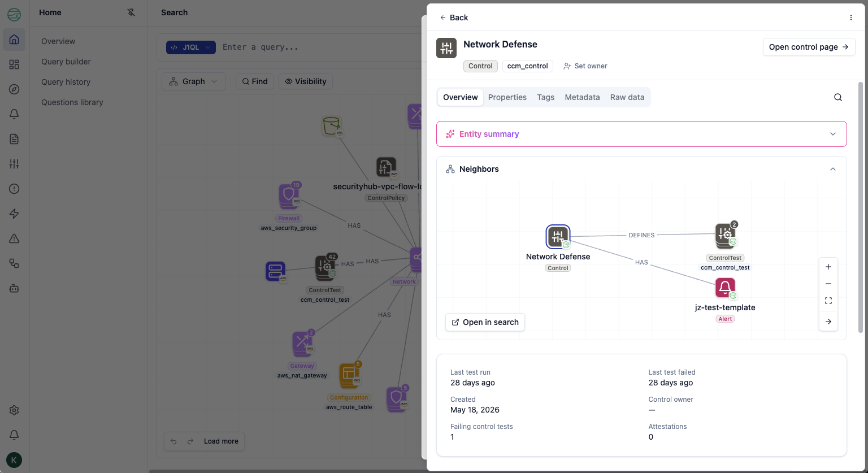Open the circled exclamation icon in sidebar
Image resolution: width=868 pixels, height=473 pixels.
[14, 189]
